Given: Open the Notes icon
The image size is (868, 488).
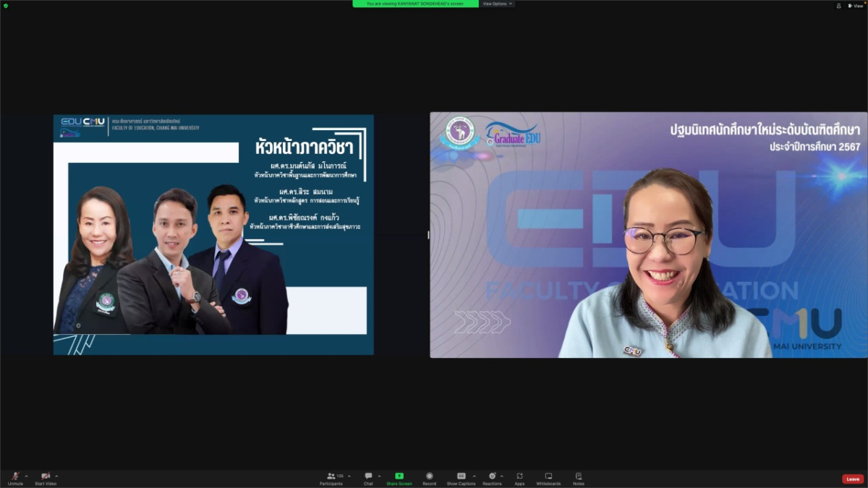Looking at the screenshot, I should [x=578, y=476].
